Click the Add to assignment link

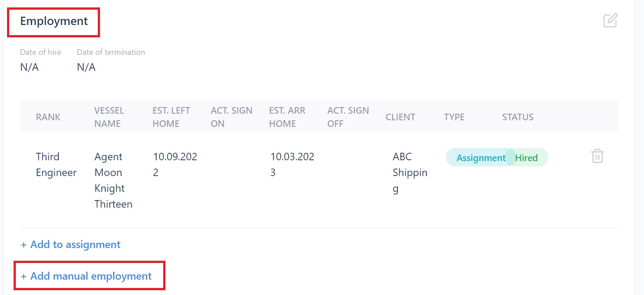71,245
